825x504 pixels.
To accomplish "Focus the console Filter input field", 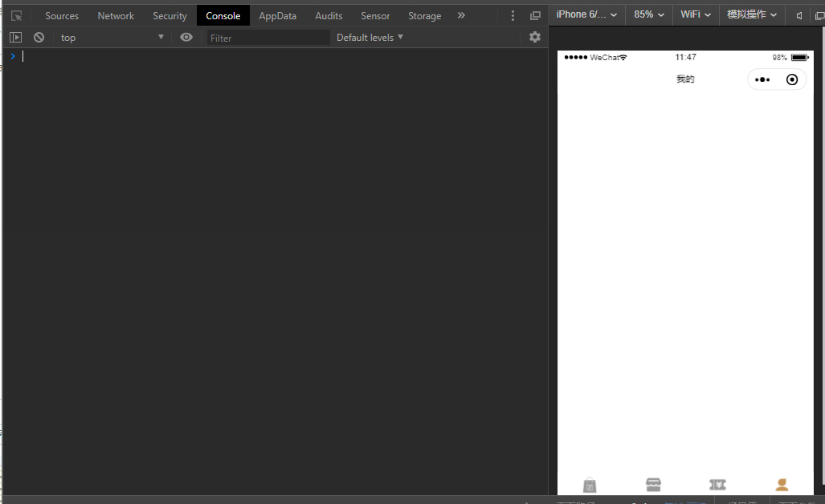I will (x=268, y=38).
